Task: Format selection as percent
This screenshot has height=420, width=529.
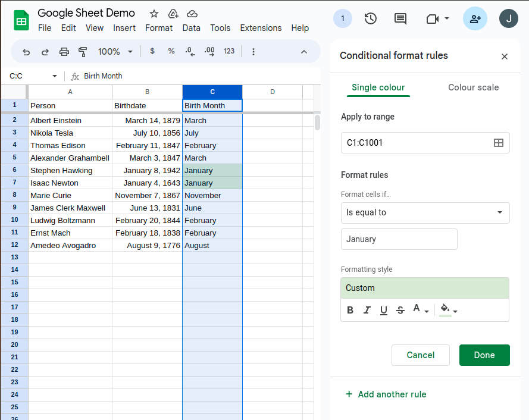Action: tap(171, 51)
